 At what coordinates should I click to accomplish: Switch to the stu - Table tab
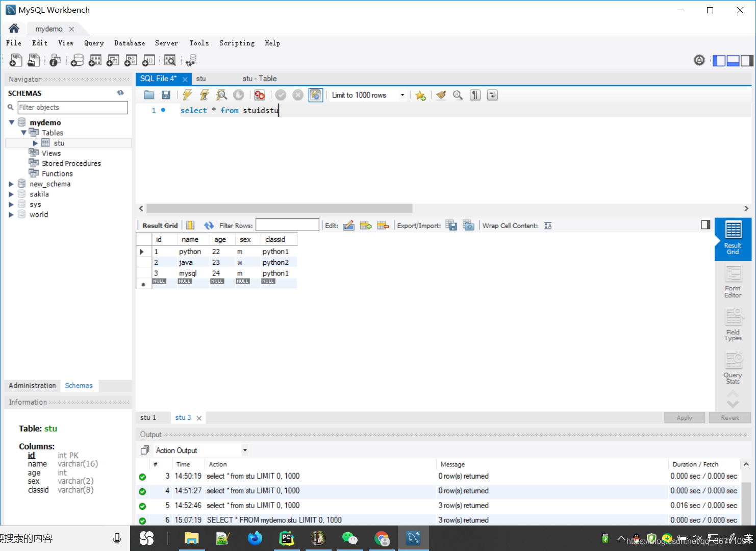click(260, 79)
